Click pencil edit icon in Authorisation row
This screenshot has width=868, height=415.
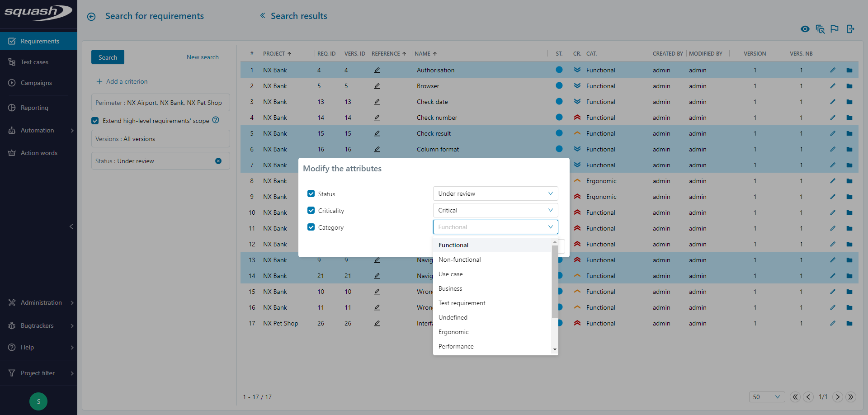(832, 70)
